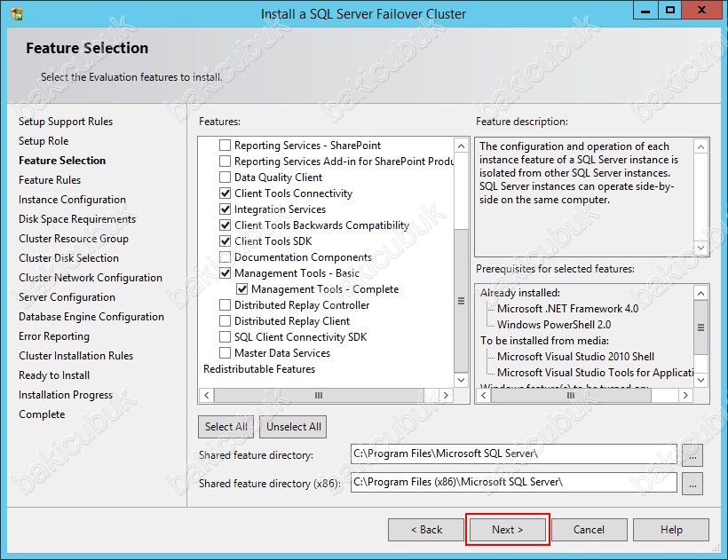Click Features horizontal scrollbar thumb

coord(319,395)
